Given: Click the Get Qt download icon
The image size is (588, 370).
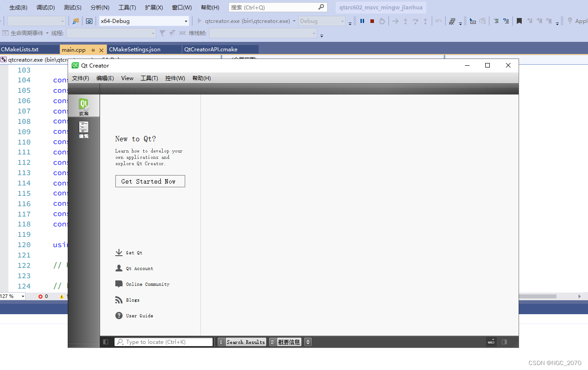Looking at the screenshot, I should click(x=119, y=253).
